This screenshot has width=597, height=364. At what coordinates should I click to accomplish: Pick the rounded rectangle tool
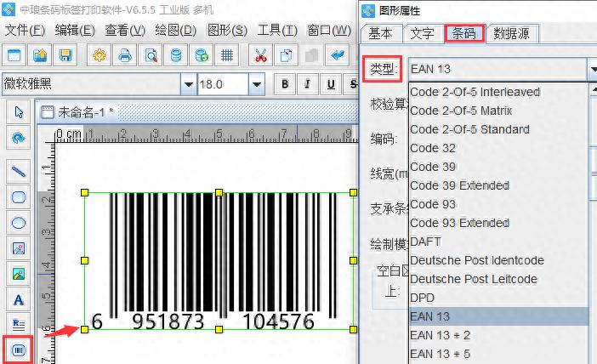point(19,196)
